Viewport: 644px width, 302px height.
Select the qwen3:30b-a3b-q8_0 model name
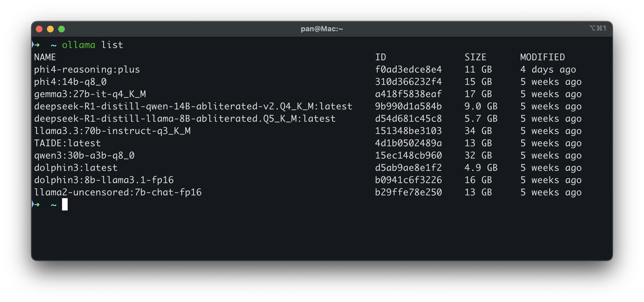click(x=84, y=155)
